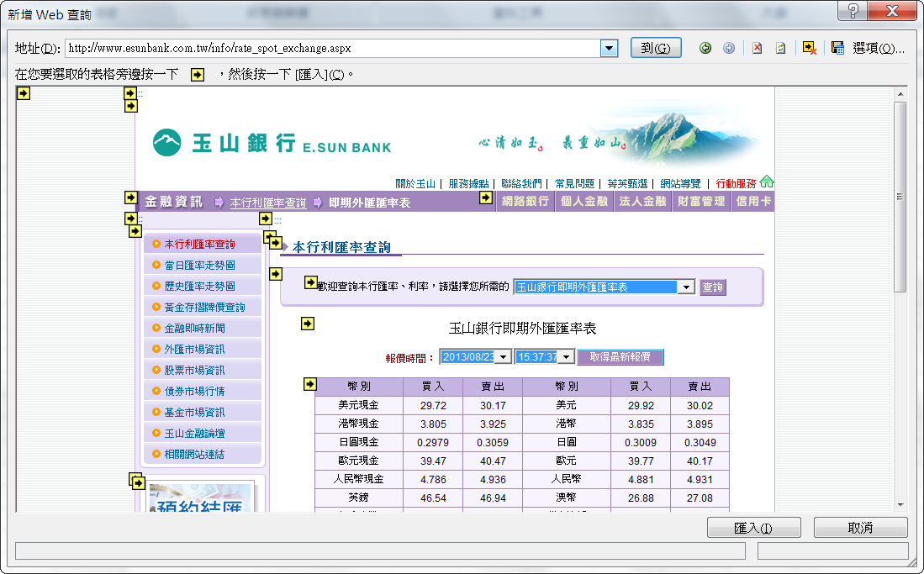Click the 預約結匯 banner thumbnail

point(200,497)
